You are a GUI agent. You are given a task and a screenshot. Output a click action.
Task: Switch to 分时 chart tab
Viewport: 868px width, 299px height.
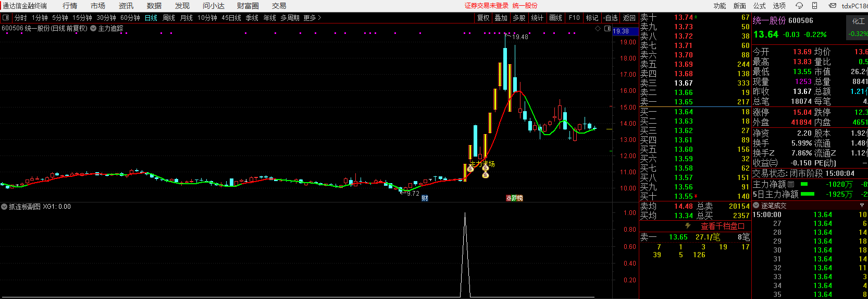[21, 18]
